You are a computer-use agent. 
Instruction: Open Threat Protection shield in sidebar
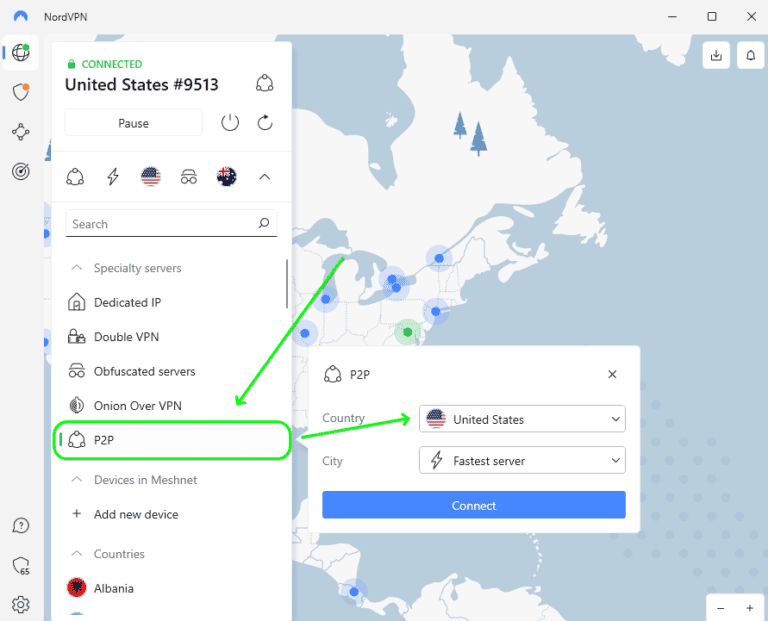tap(21, 92)
